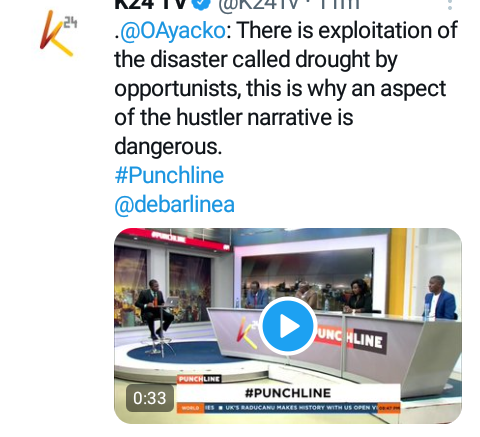This screenshot has height=437, width=480.
Task: Click the tweet's time posted stamp
Action: [335, 4]
